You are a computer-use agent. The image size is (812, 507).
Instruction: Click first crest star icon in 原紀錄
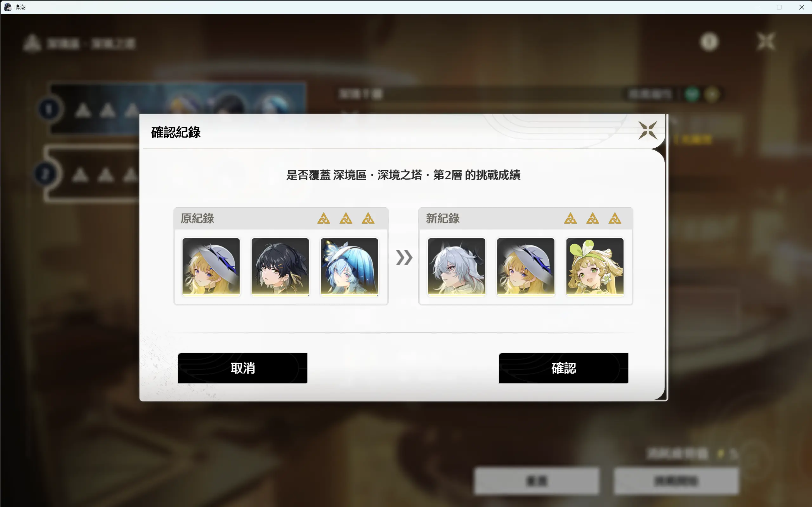coord(324,218)
